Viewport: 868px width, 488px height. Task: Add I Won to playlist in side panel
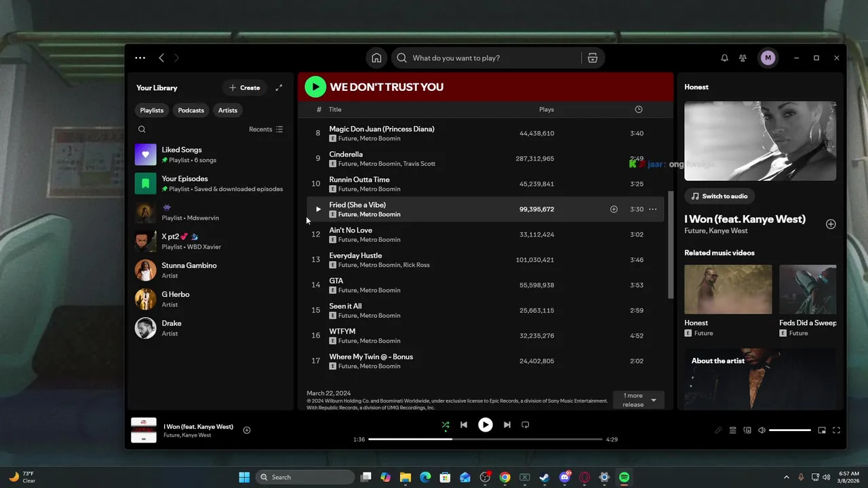831,224
